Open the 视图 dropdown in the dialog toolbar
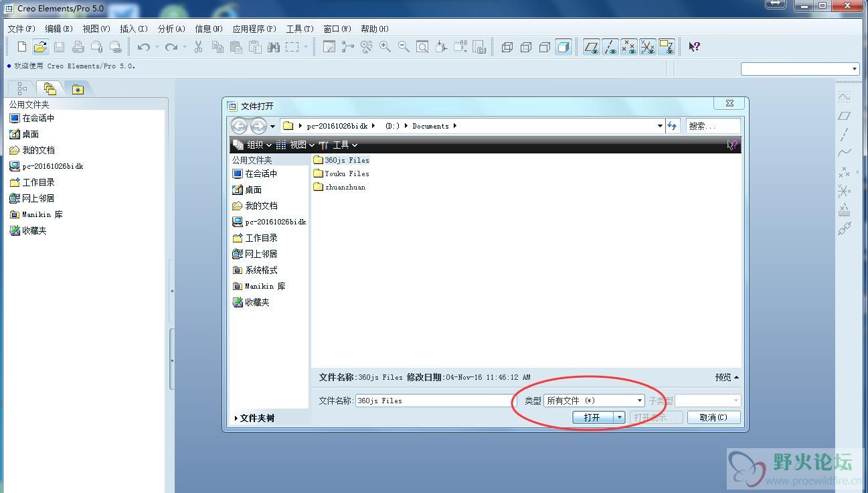This screenshot has width=868, height=493. tap(295, 145)
